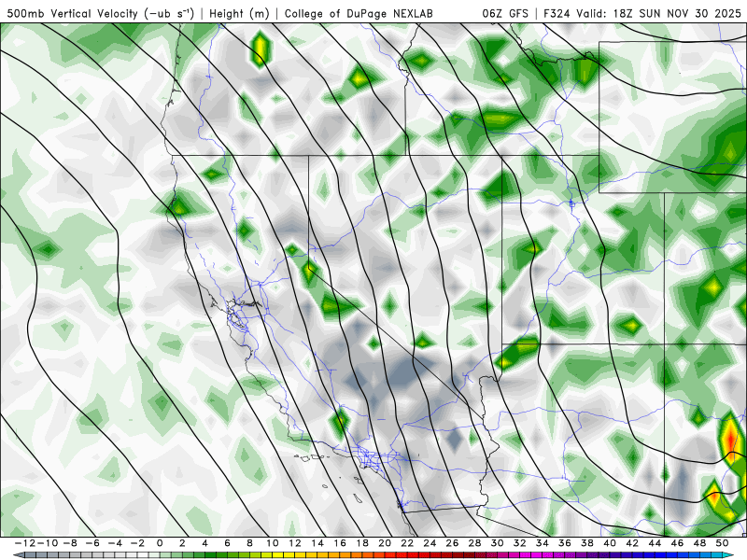Screen dimensions: 747x560
Task: Click the "34" color bar label
Action: click(543, 543)
